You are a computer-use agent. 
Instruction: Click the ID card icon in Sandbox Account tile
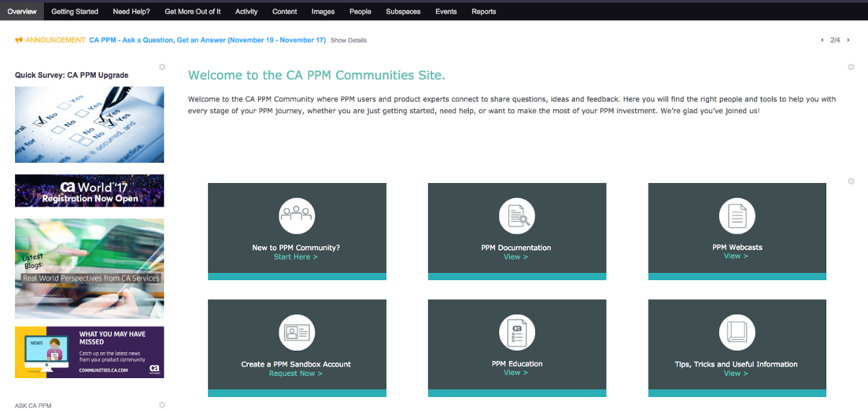(297, 332)
